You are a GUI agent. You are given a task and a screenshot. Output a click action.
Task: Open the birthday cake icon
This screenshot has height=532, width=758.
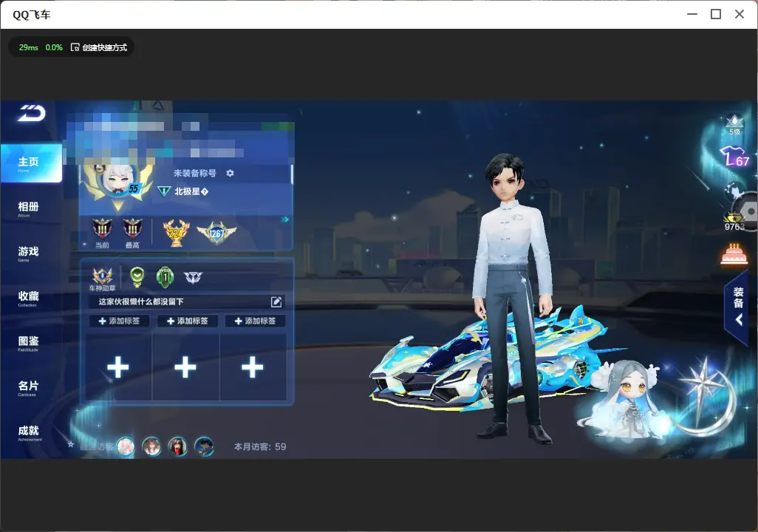(734, 255)
